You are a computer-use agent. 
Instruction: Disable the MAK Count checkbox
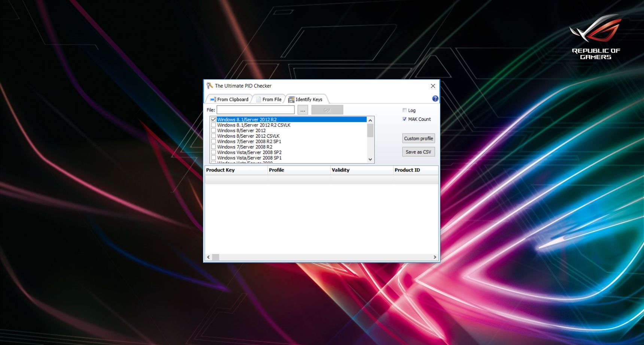404,119
